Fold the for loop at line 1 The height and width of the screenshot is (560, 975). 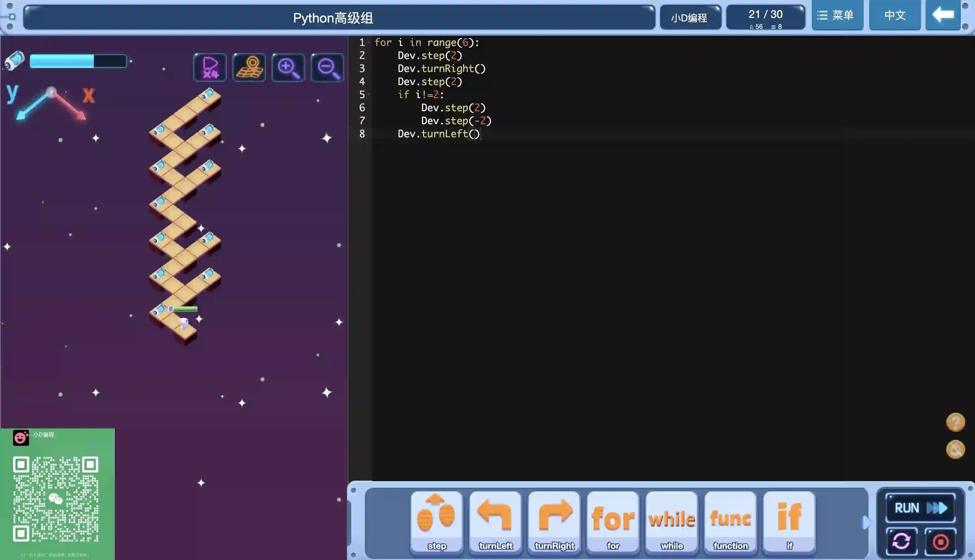coord(369,42)
